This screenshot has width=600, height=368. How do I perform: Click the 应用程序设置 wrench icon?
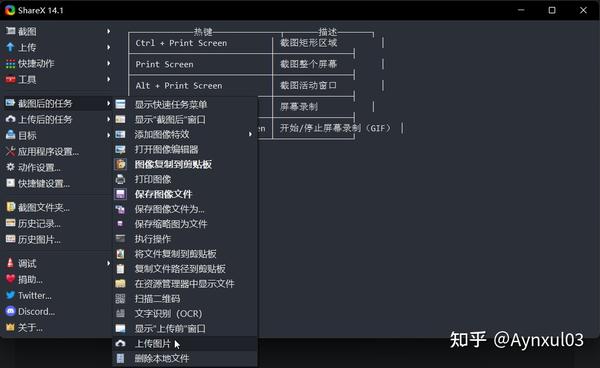tap(10, 151)
